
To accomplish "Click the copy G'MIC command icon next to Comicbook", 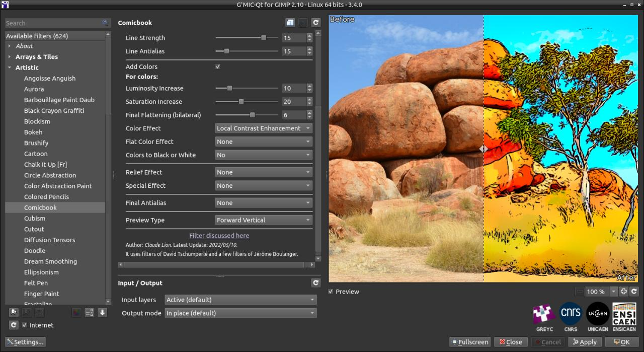I will [290, 22].
